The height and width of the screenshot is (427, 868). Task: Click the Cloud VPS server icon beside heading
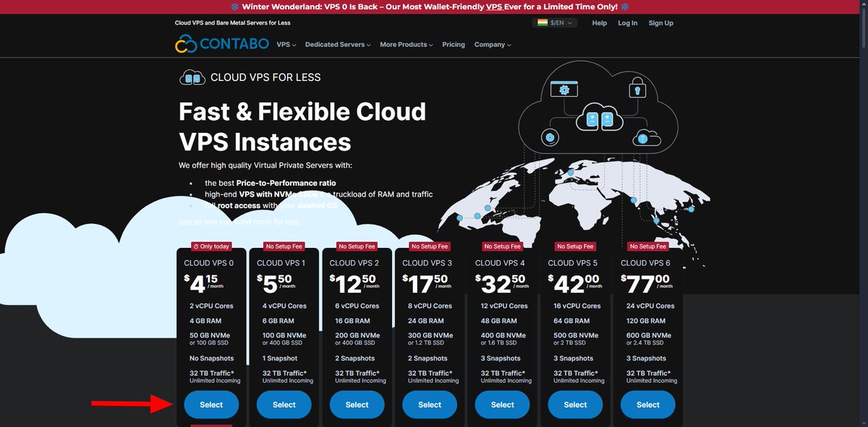[192, 77]
